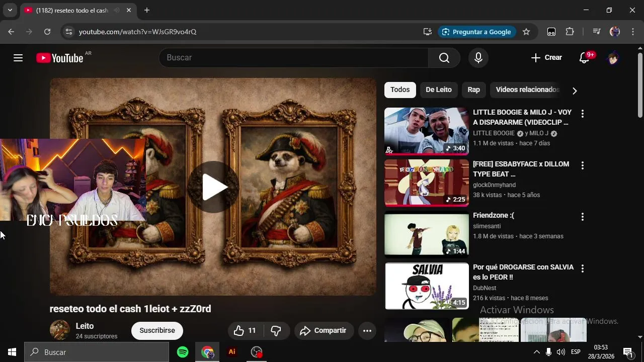
Task: Click Preguntar a Google button
Action: coord(476,32)
